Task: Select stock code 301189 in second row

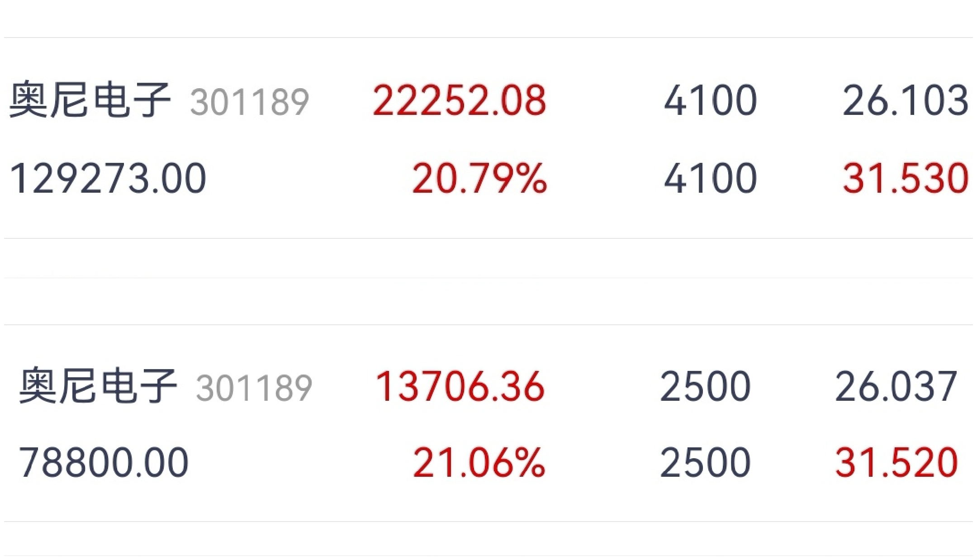Action: click(x=254, y=388)
